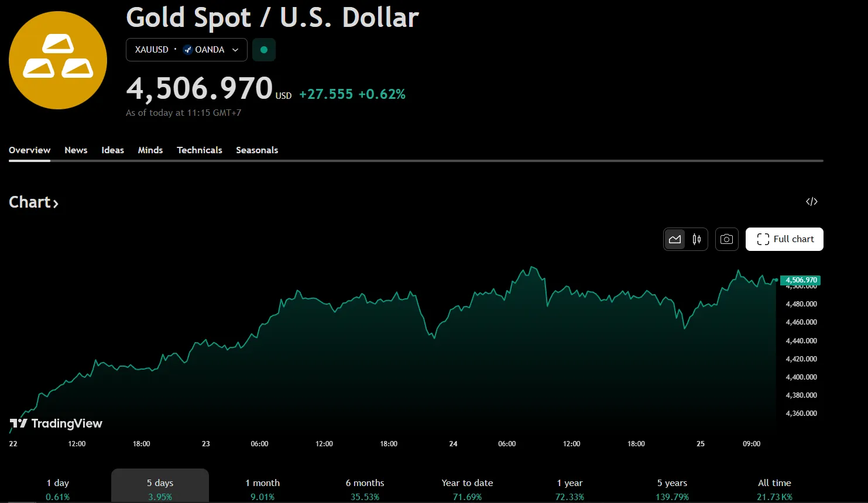The width and height of the screenshot is (868, 503).
Task: Select the Year to date range
Action: [467, 488]
